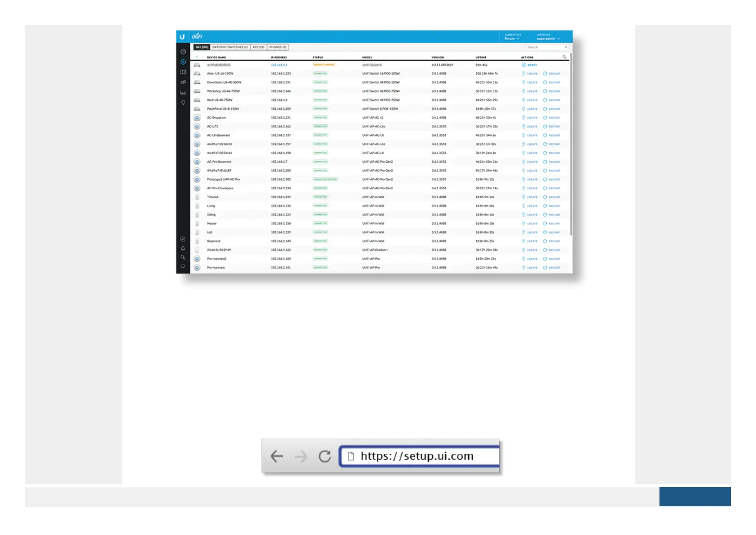Click the search magnifier in the Search box
This screenshot has height=535, width=756.
[566, 47]
